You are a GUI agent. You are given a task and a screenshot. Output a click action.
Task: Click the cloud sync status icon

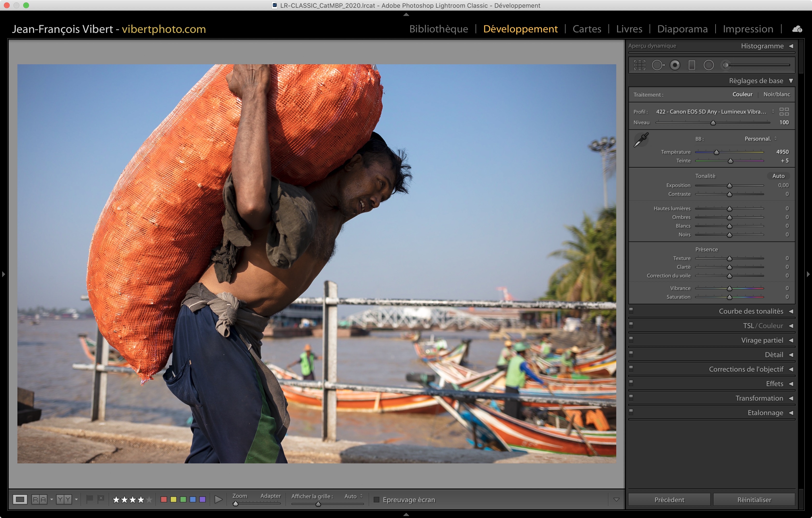pos(797,29)
